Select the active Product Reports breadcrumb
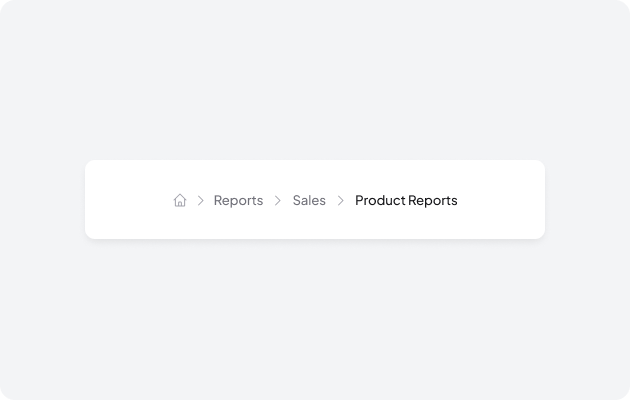The width and height of the screenshot is (630, 400). 406,200
